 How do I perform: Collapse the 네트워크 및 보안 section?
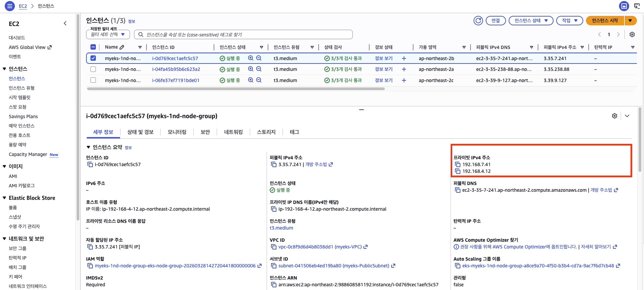pos(4,239)
